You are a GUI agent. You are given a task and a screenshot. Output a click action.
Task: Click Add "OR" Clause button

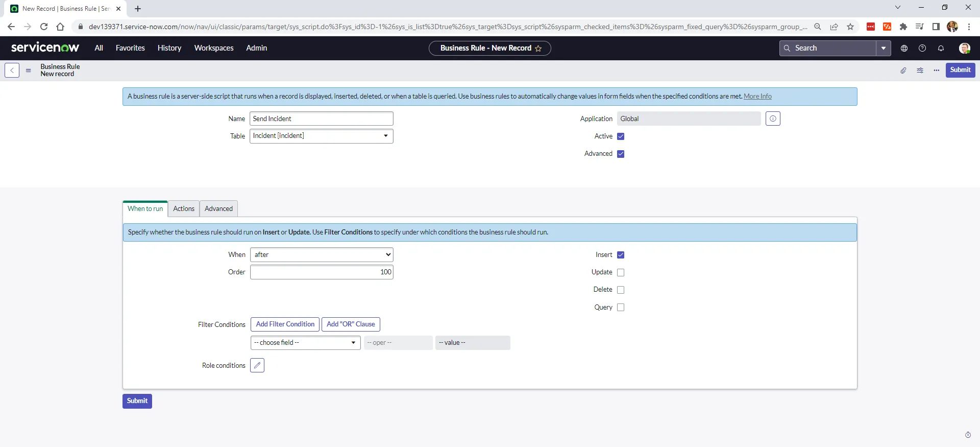pos(351,324)
